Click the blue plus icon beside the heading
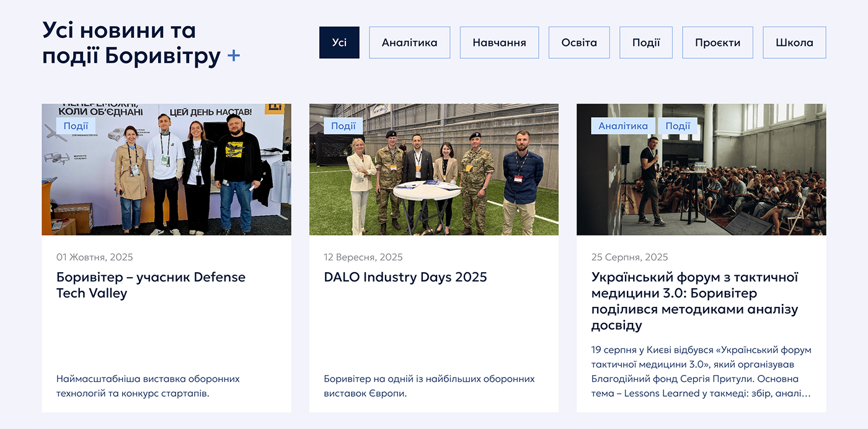868x429 pixels. tap(233, 56)
